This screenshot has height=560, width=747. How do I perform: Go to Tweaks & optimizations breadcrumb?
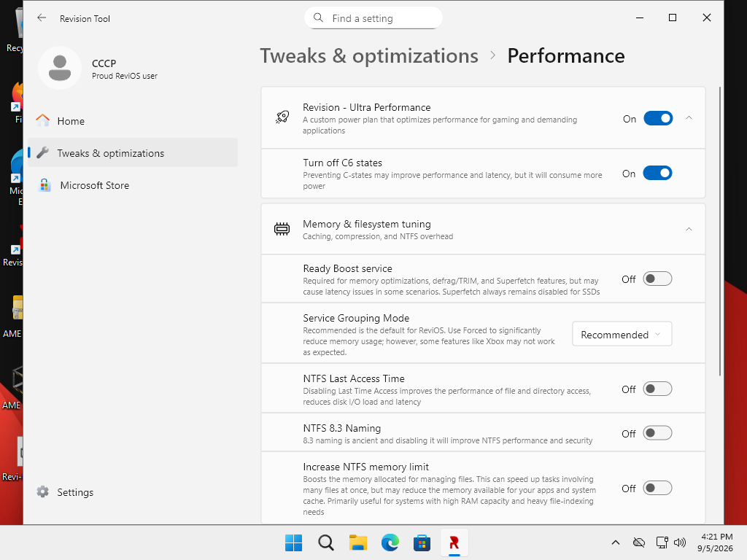click(x=368, y=55)
